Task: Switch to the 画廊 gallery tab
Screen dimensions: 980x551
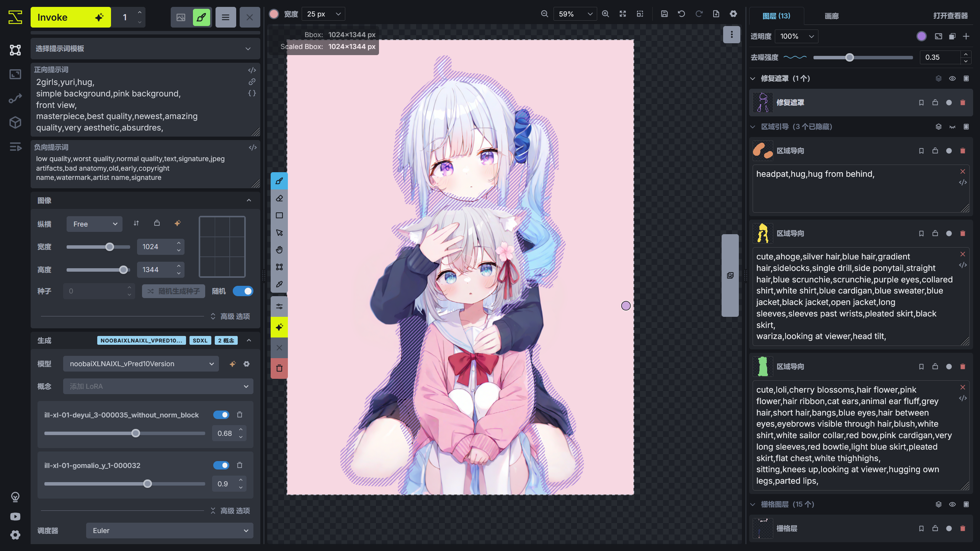Action: pos(831,16)
